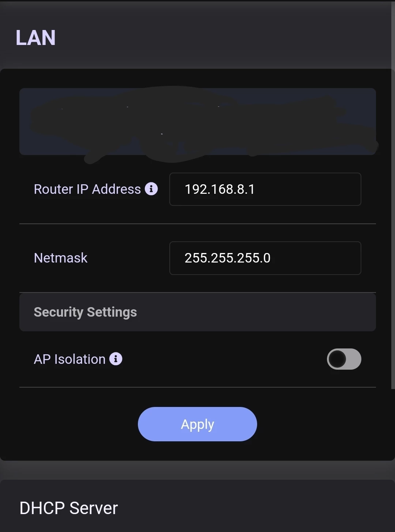Viewport: 395px width, 532px height.
Task: Click the info icon next to AP Isolation
Action: (116, 359)
